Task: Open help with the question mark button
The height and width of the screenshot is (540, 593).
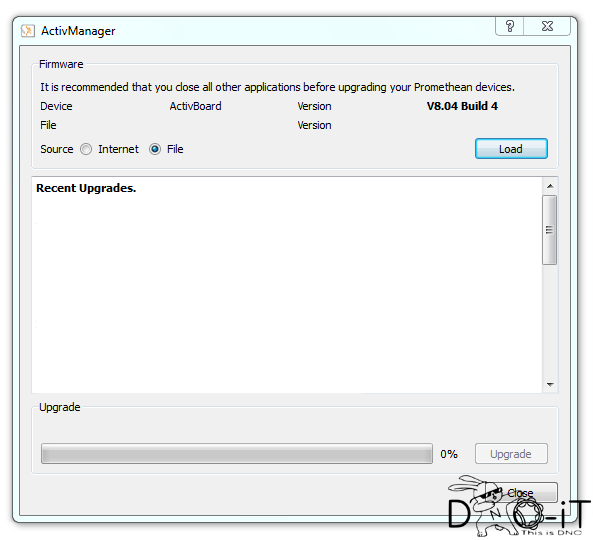Action: point(509,26)
